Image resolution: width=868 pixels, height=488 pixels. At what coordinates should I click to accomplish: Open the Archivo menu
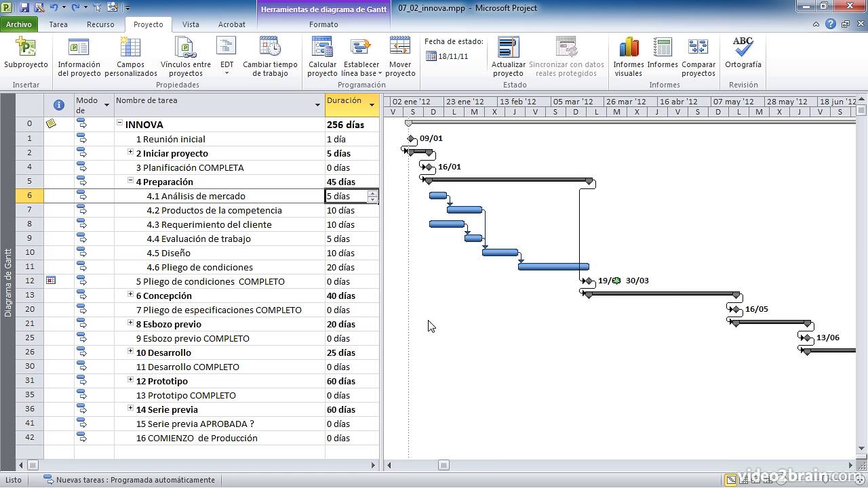20,24
